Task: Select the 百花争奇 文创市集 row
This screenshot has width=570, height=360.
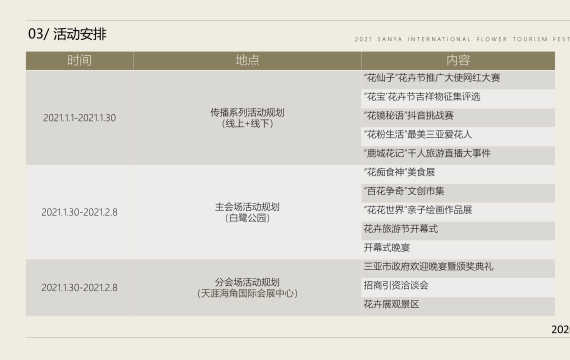Action: (x=458, y=193)
